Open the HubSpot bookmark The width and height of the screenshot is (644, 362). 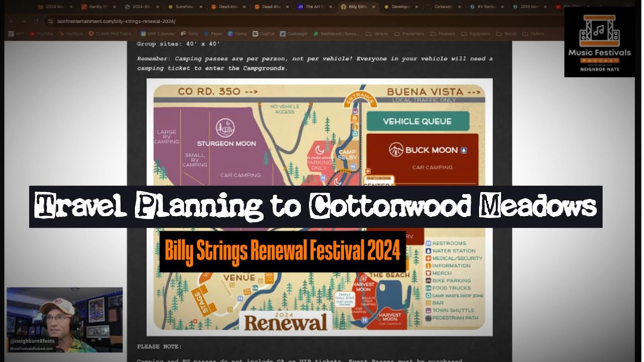point(71,34)
